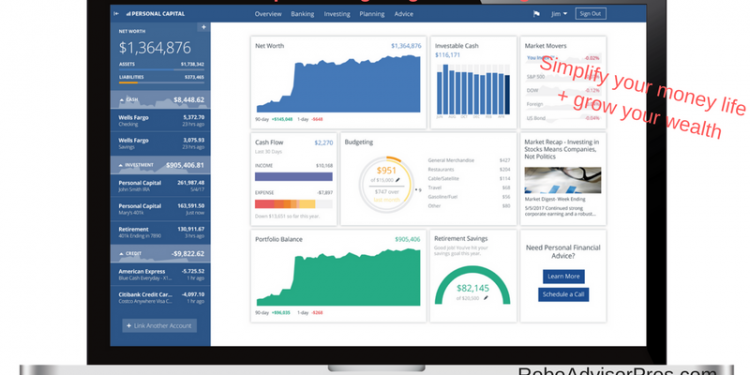The image size is (750, 375).
Task: Click the budgeting $951 circular gauge
Action: point(386,185)
